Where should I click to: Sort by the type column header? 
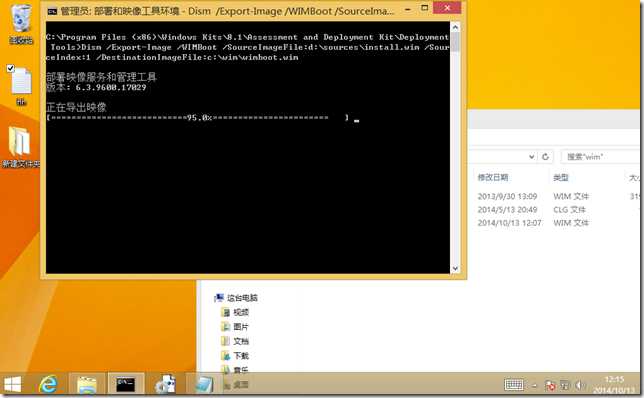tap(561, 177)
